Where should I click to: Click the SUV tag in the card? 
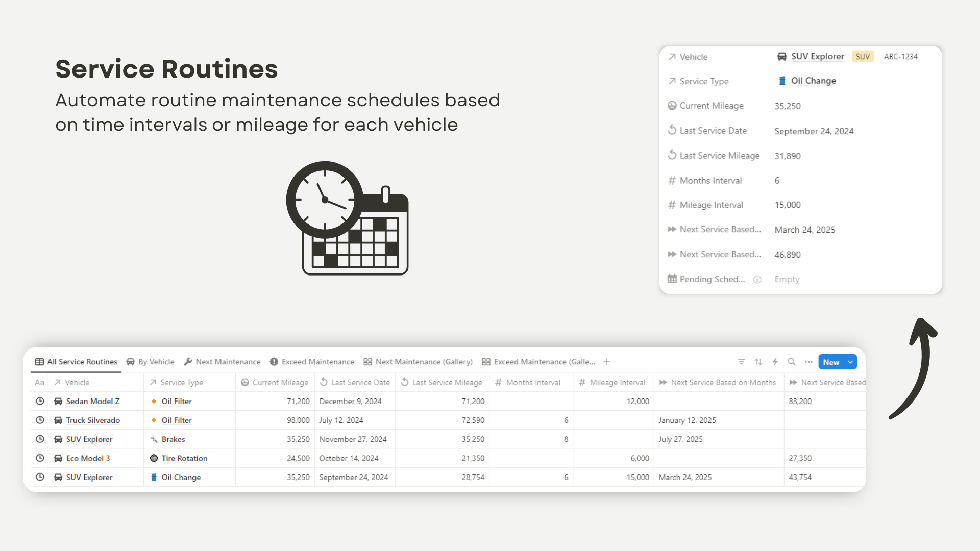coord(863,57)
